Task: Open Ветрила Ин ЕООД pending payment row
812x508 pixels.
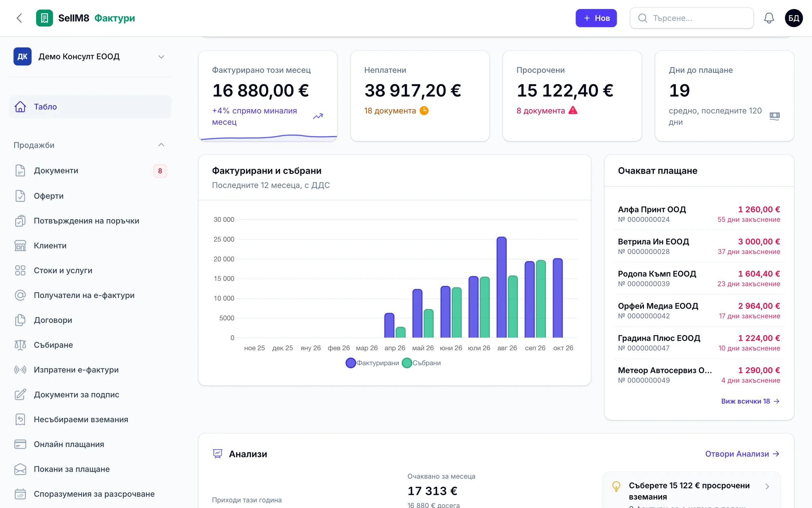Action: click(x=699, y=246)
